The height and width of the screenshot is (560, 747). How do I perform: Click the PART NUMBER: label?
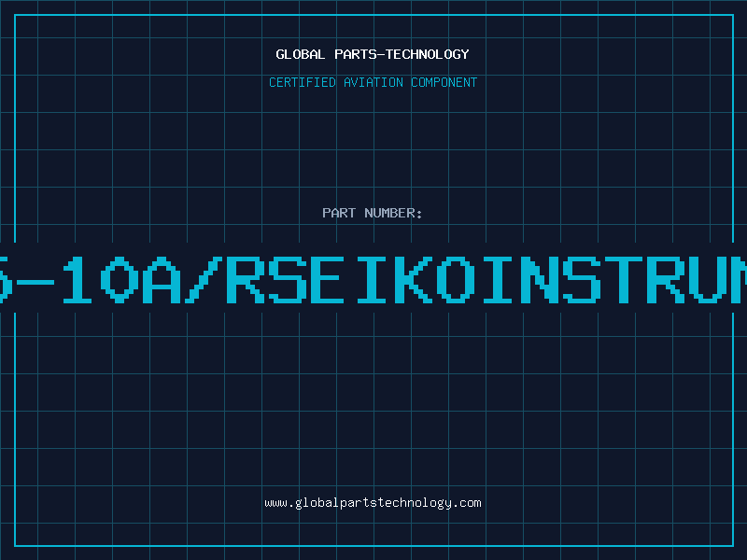point(373,213)
